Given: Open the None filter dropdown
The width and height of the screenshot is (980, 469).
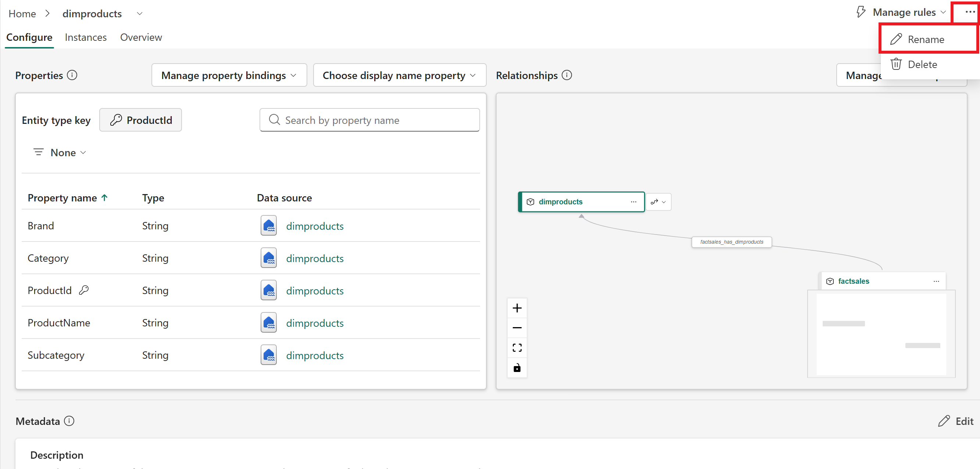Looking at the screenshot, I should coord(60,153).
